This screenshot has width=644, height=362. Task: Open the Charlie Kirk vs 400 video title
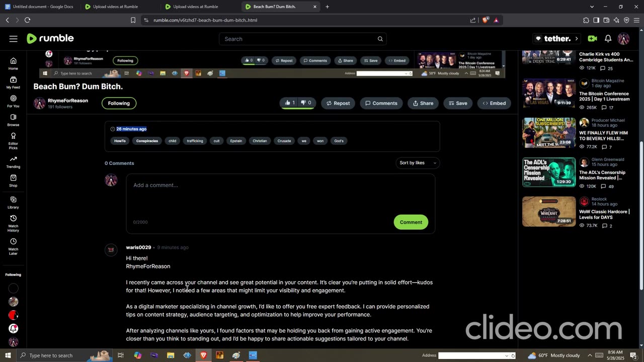606,57
